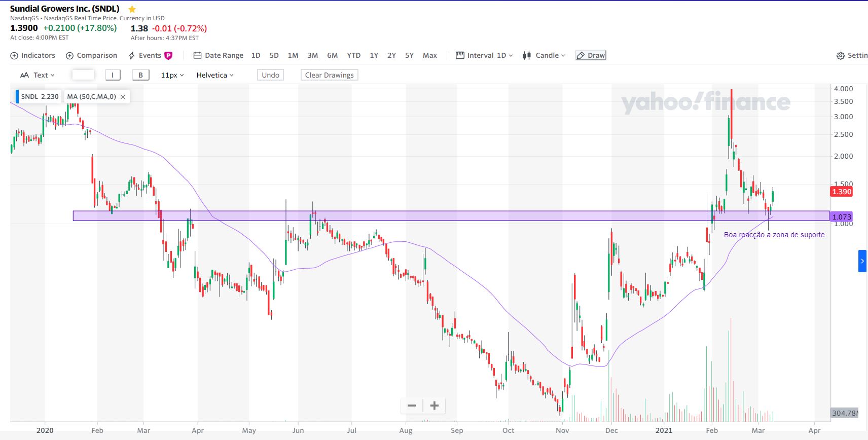Switch chart to 2Y range
Image resolution: width=868 pixels, height=440 pixels.
[391, 55]
